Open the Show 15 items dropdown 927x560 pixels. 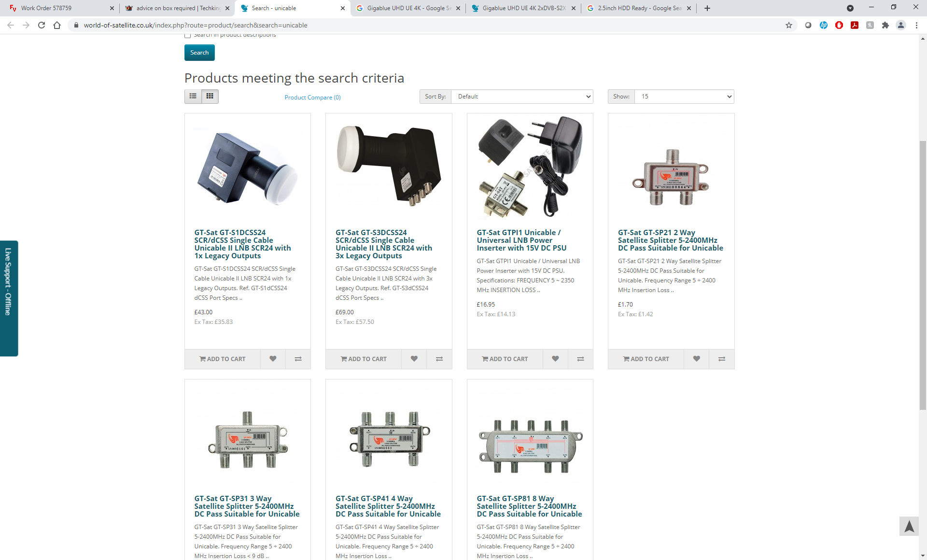pyautogui.click(x=685, y=97)
